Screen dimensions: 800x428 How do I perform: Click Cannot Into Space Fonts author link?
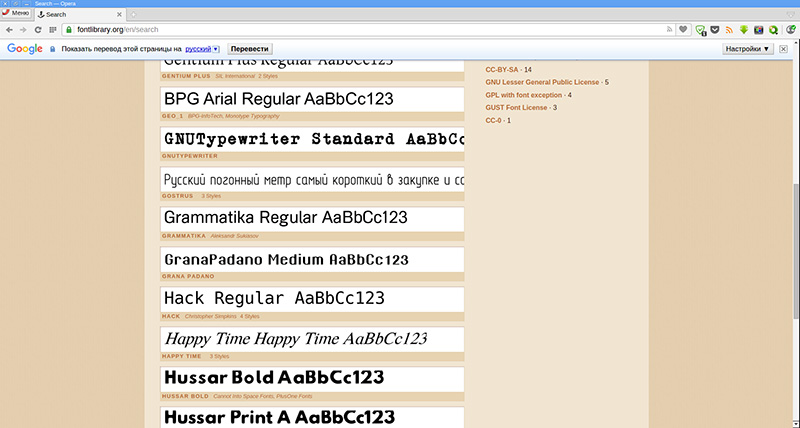[x=243, y=396]
